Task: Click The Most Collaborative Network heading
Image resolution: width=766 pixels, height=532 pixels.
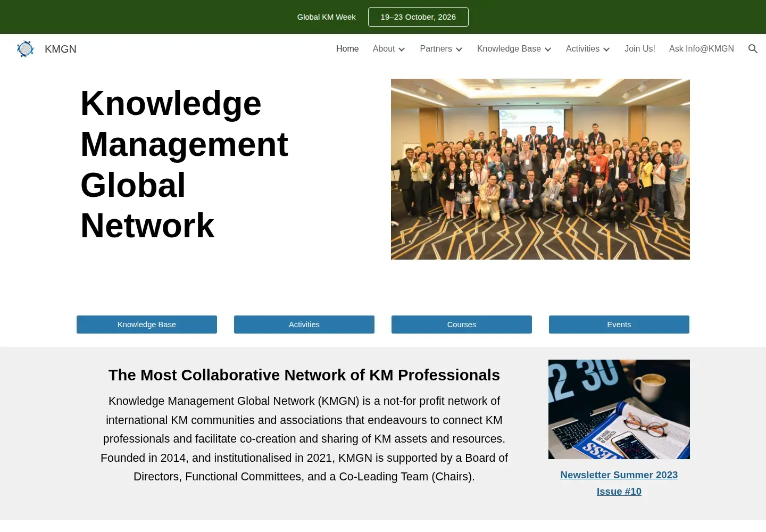Action: tap(304, 375)
